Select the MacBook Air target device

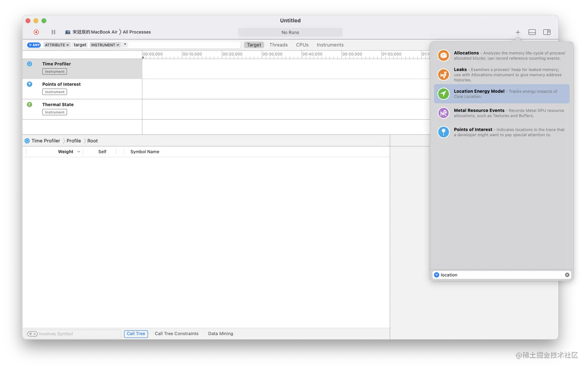[x=91, y=32]
